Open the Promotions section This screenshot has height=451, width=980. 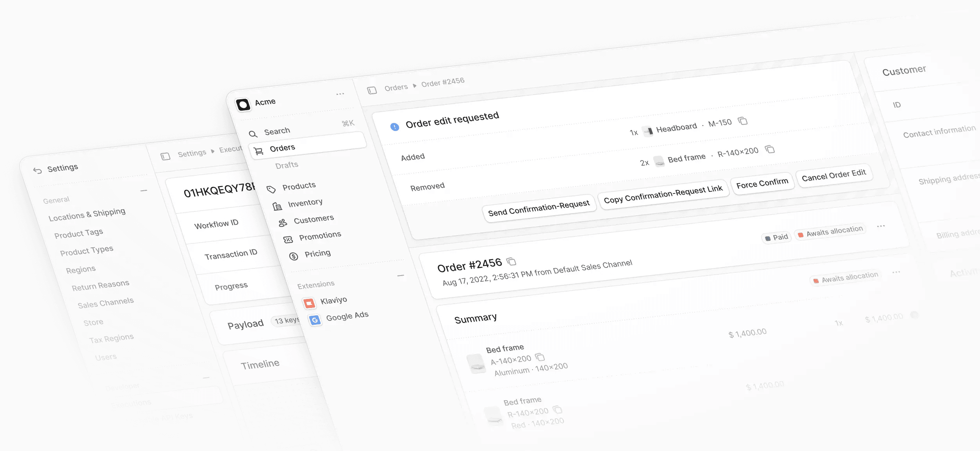pyautogui.click(x=320, y=236)
